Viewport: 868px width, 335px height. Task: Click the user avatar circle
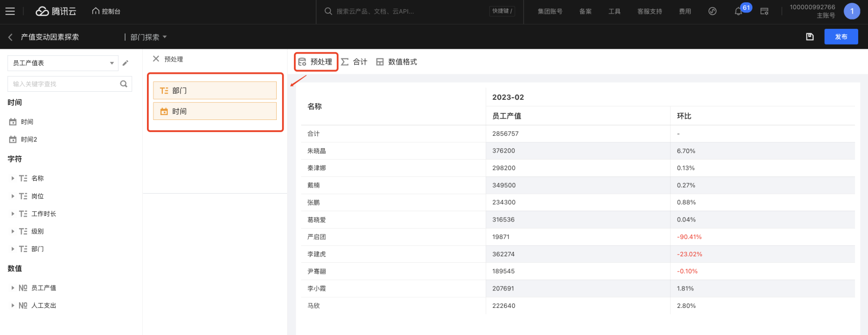[x=852, y=11]
